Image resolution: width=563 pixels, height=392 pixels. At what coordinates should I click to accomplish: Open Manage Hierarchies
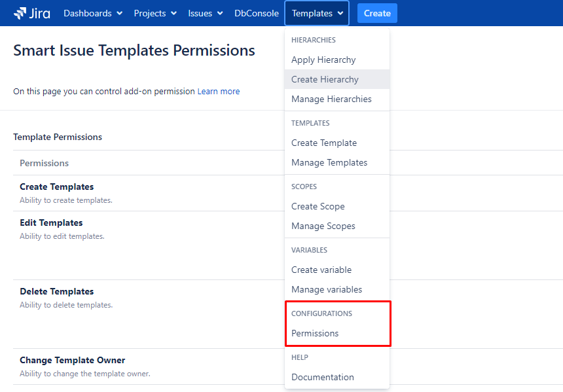click(331, 99)
